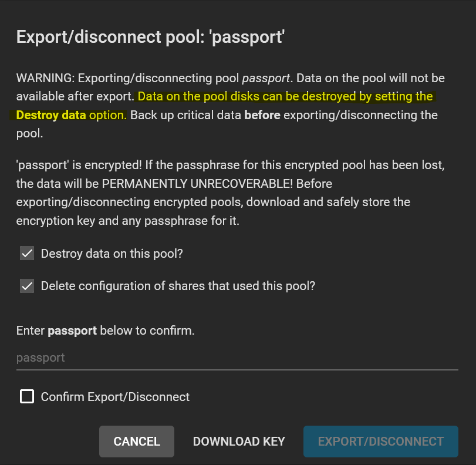Click the 'Confirm Export/Disconnect' label text

(115, 397)
